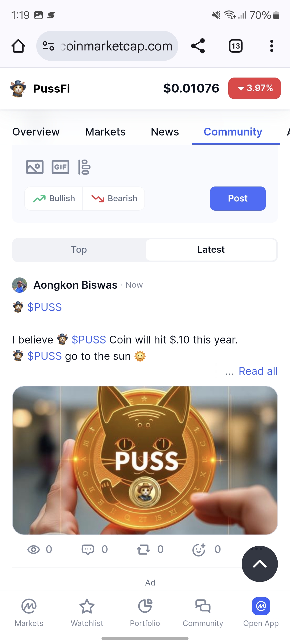Viewport: 290px width, 644px height.
Task: Open the tab switcher showing 13 tabs
Action: pyautogui.click(x=236, y=46)
